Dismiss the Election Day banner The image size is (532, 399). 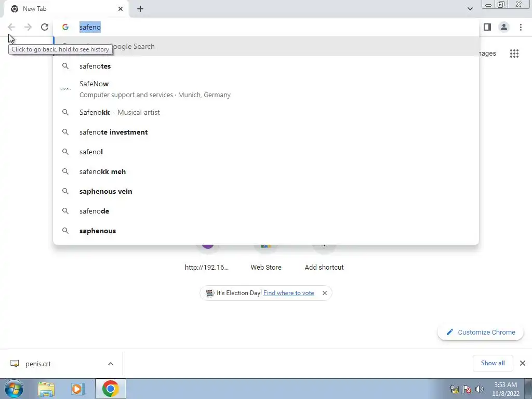pyautogui.click(x=325, y=293)
